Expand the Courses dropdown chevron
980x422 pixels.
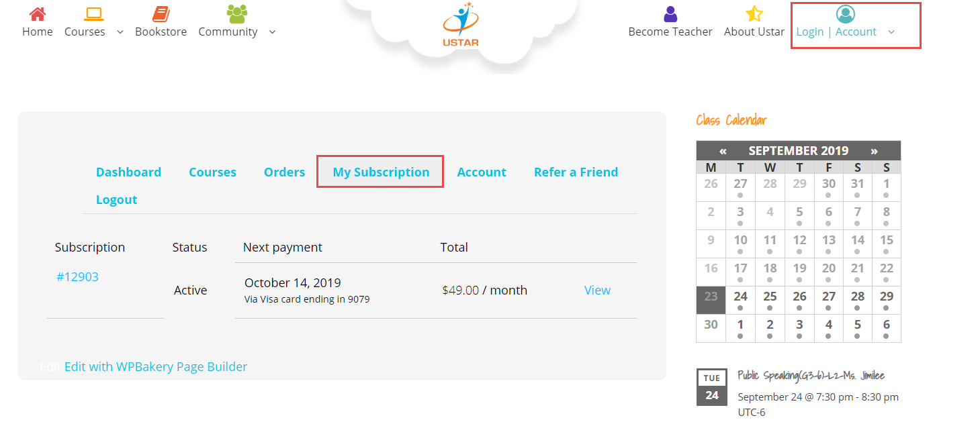click(120, 32)
